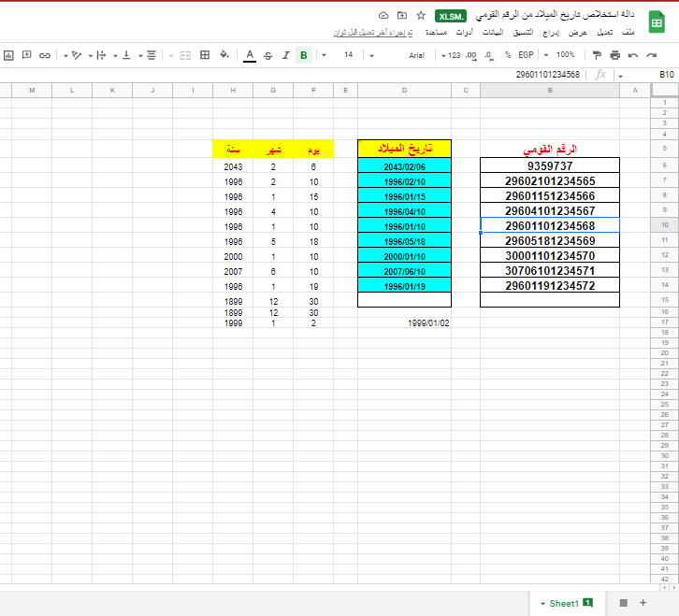This screenshot has width=679, height=616.
Task: Click the insert chart icon
Action: 8,55
